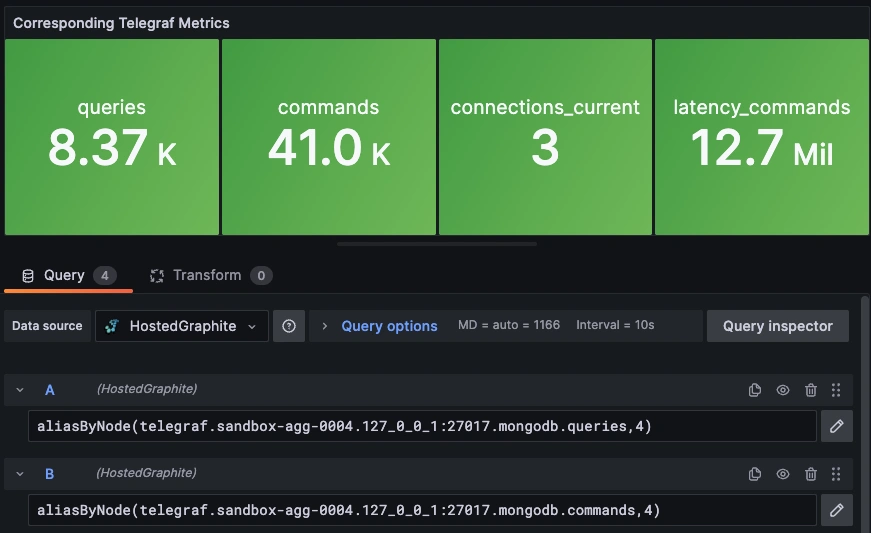871x533 pixels.
Task: Click the Corresponding Telegraf Metrics panel title
Action: 121,23
